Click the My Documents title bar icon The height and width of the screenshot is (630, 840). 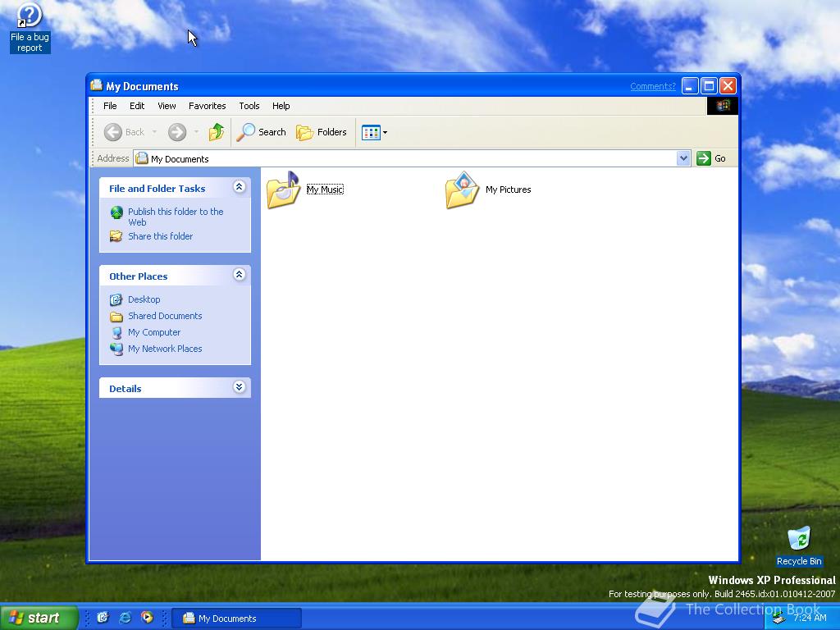pos(97,85)
